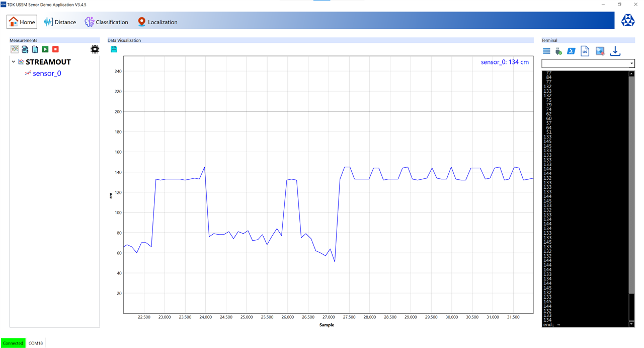
Task: Go to the Localization tab
Action: click(x=157, y=22)
